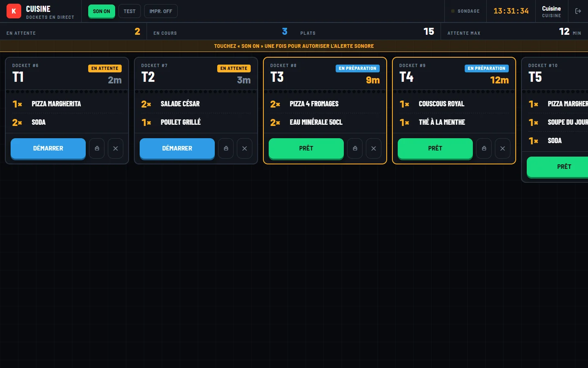The image size is (588, 368).
Task: Click the T3 table title
Action: [277, 77]
